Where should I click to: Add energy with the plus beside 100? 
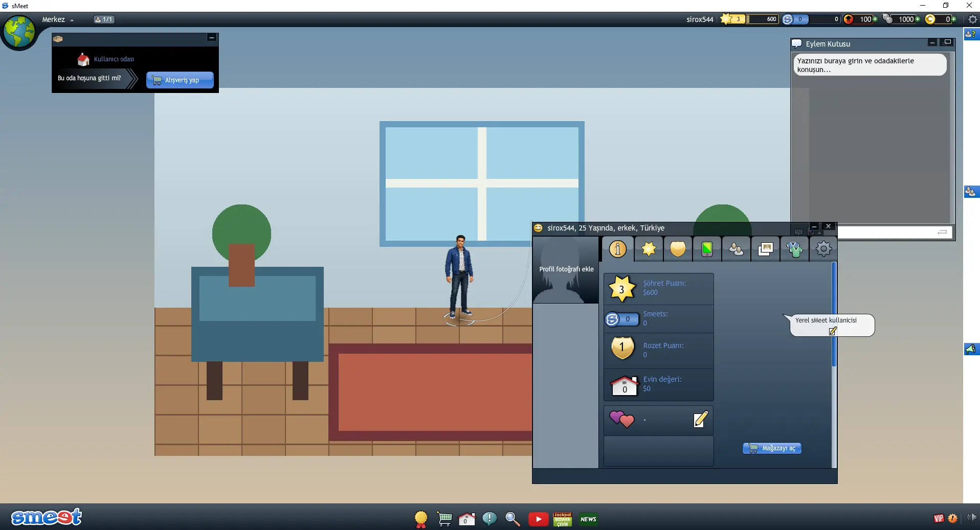[875, 19]
